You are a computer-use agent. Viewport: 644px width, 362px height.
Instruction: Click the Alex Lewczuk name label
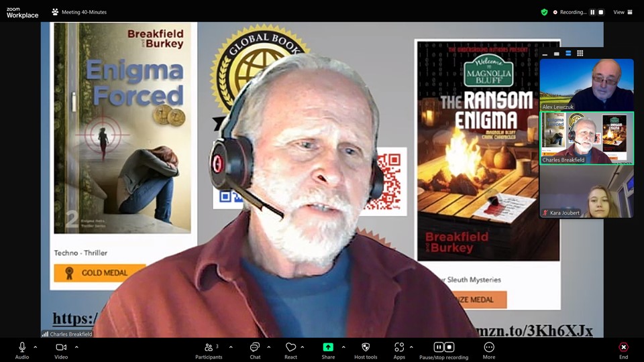(x=557, y=107)
